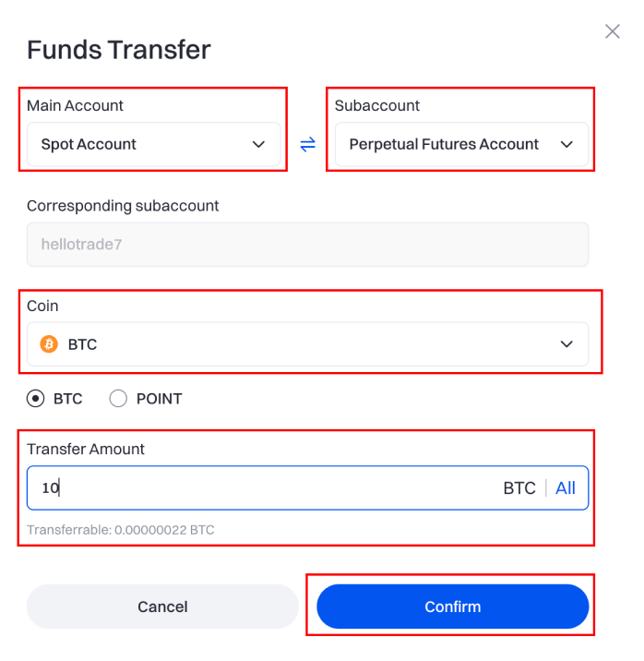
Task: Click the Corresponding subaccount label
Action: point(123,205)
